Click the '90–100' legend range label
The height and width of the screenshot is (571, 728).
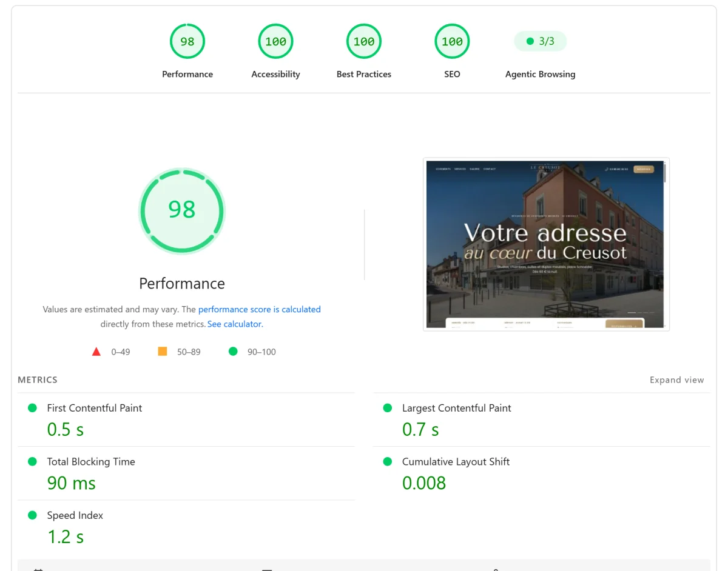tap(261, 352)
